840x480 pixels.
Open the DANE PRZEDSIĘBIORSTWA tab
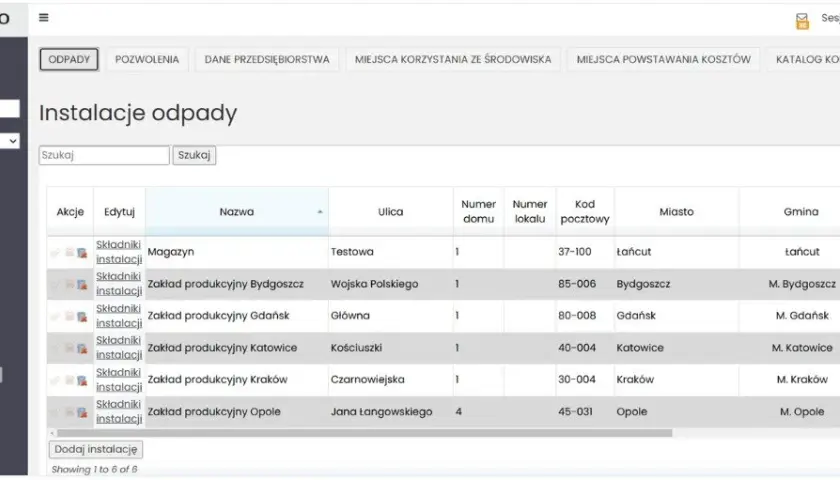coord(267,59)
